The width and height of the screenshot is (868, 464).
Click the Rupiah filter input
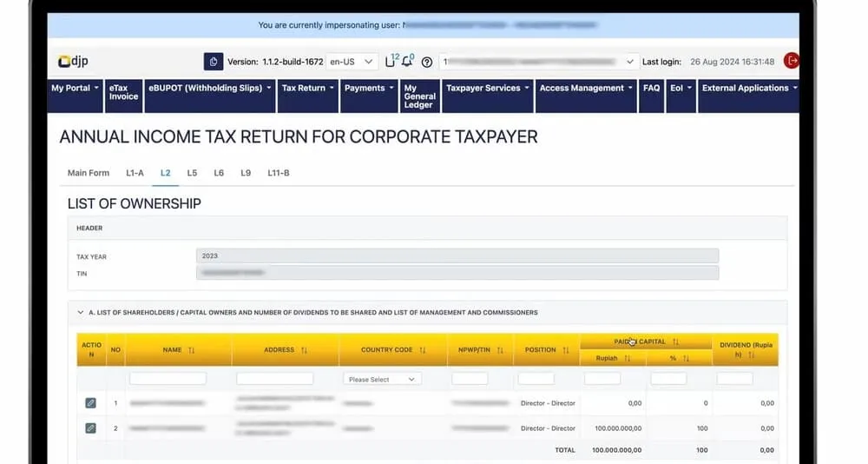(x=602, y=379)
